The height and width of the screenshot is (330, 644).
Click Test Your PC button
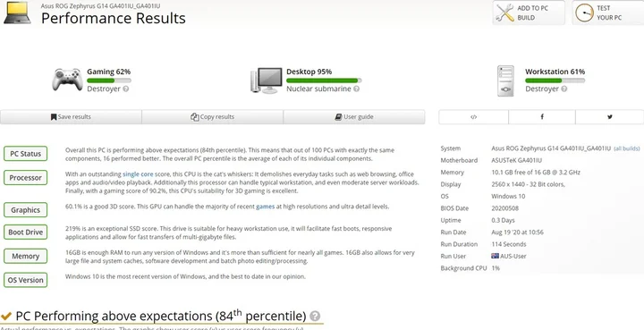click(x=608, y=13)
